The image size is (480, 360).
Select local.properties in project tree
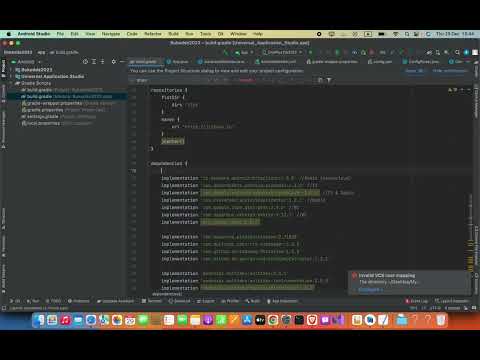(x=57, y=123)
